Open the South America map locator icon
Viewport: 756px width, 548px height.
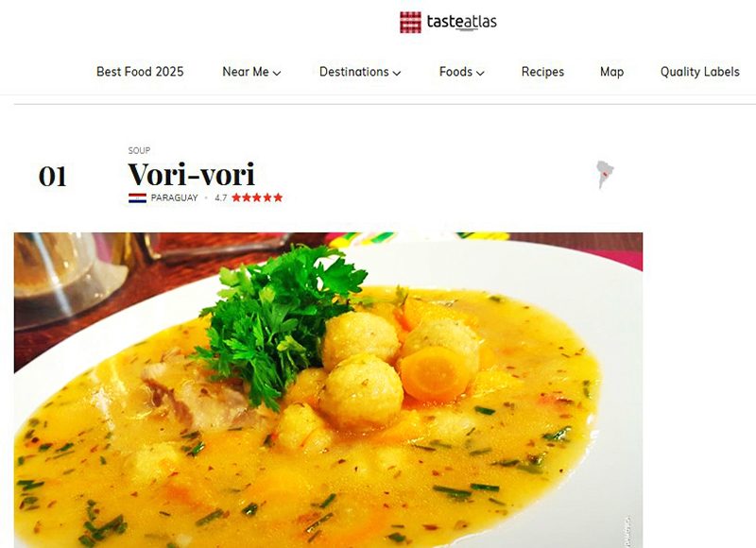pos(605,175)
